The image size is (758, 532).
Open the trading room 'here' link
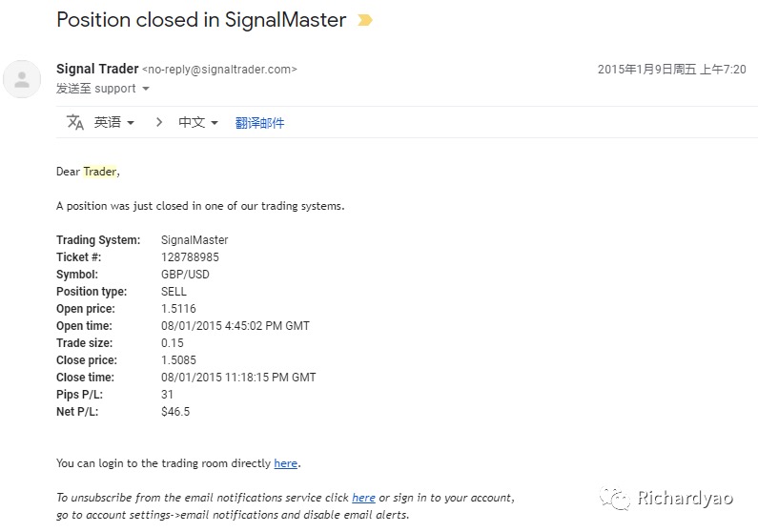click(285, 463)
